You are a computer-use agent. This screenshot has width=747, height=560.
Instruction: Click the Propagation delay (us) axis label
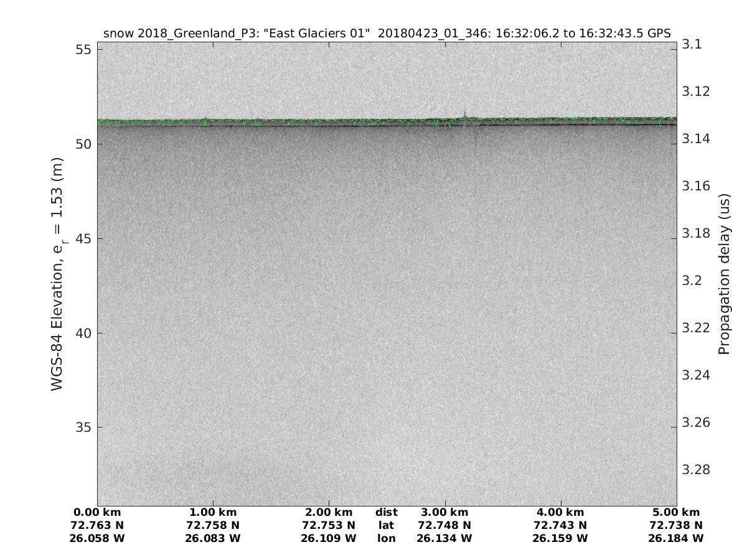tap(723, 274)
